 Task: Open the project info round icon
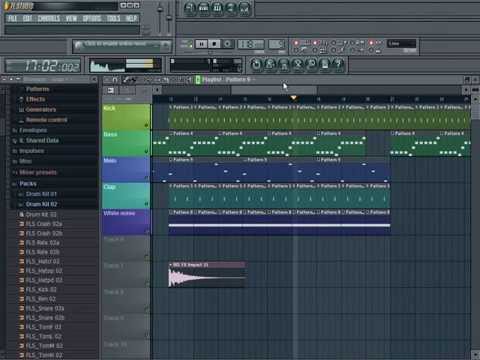click(x=325, y=64)
